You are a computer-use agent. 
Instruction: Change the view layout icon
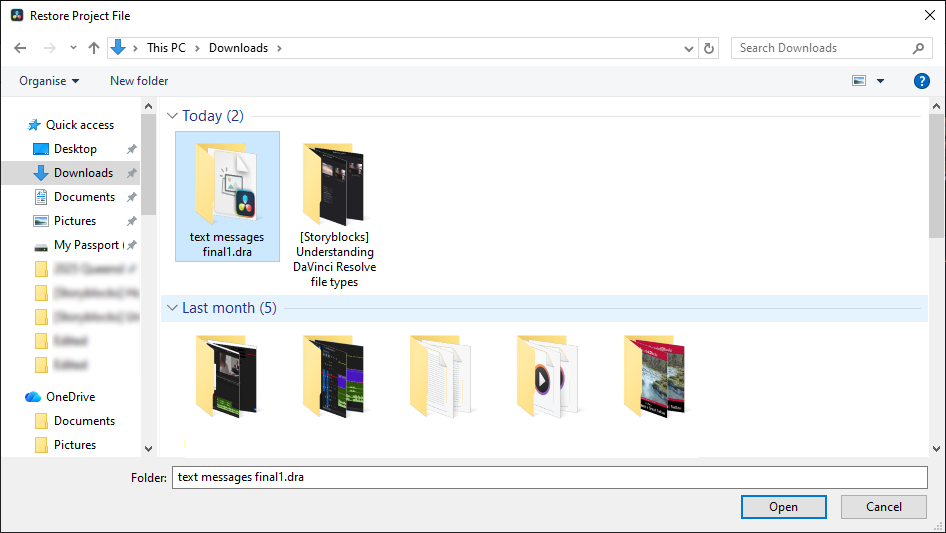click(x=859, y=81)
